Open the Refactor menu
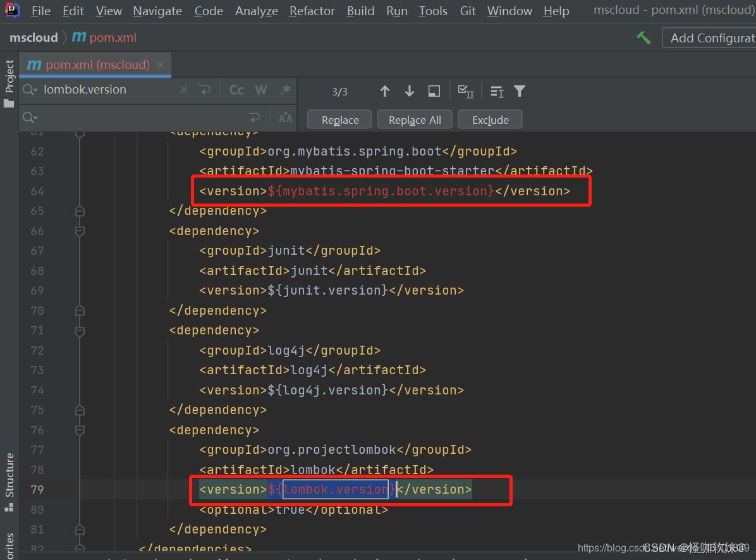756x560 pixels. point(312,11)
